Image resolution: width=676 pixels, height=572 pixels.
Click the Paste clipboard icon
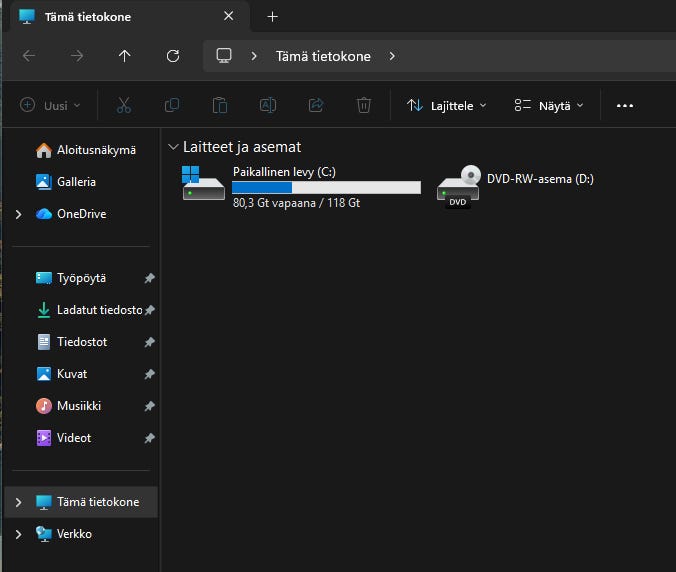[x=220, y=105]
